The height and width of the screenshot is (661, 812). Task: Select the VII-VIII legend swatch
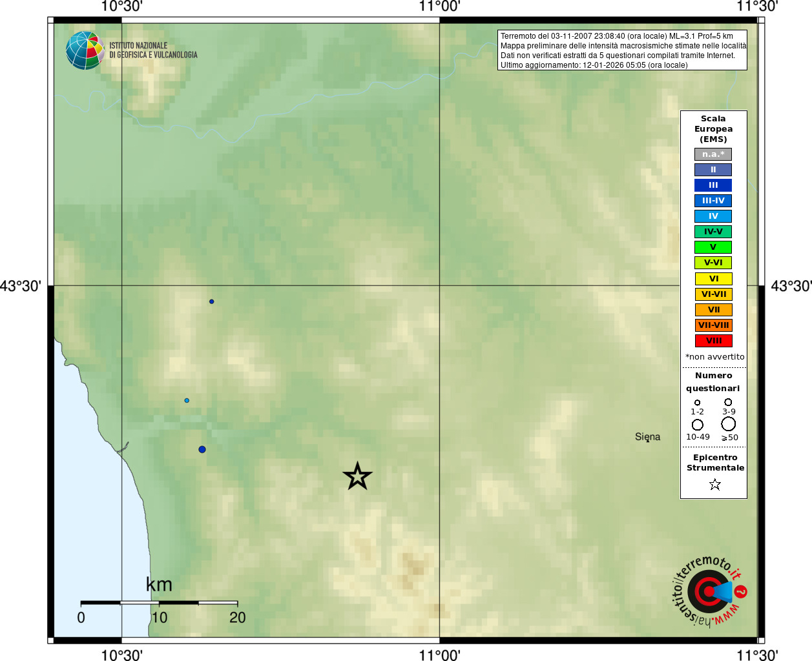coord(713,325)
